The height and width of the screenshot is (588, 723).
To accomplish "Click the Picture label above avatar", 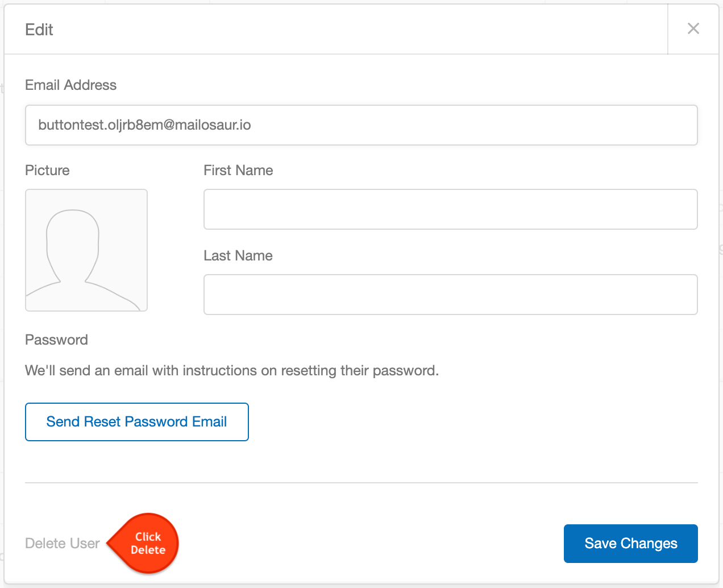I will pos(47,171).
